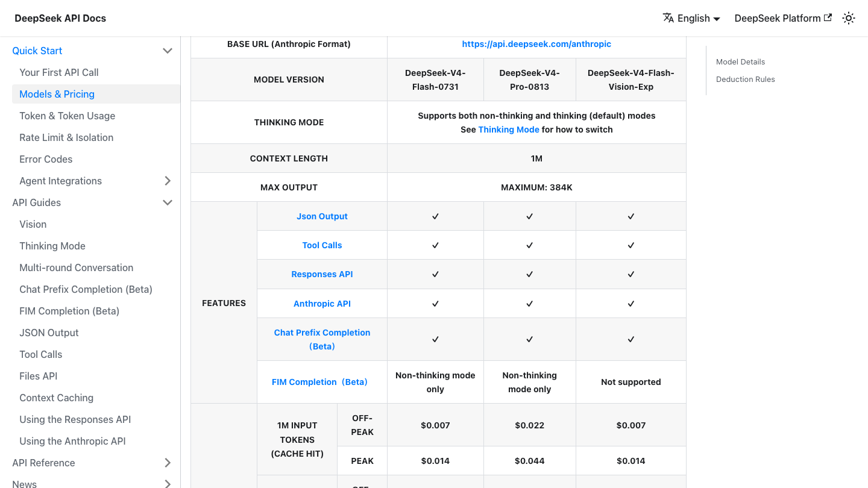Open the JSON Output sidebar guide
This screenshot has width=868, height=488.
point(49,333)
